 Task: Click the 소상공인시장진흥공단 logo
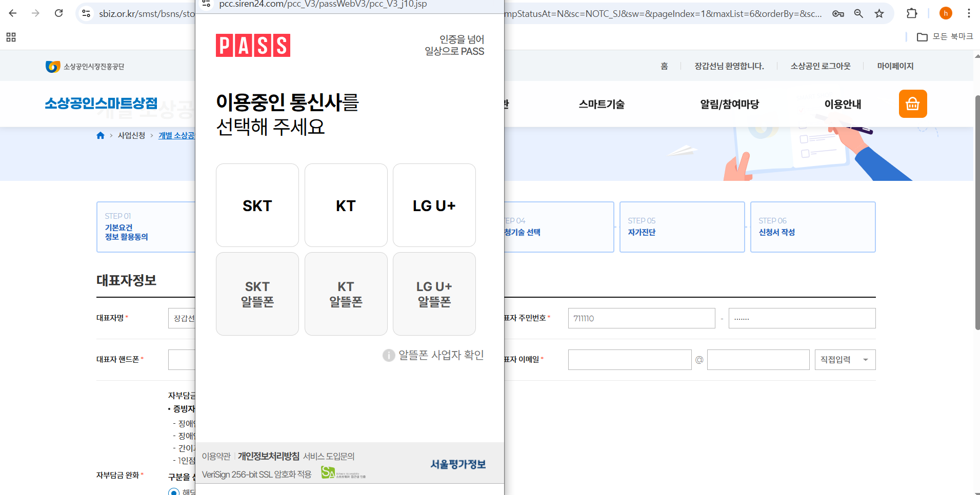tap(85, 67)
